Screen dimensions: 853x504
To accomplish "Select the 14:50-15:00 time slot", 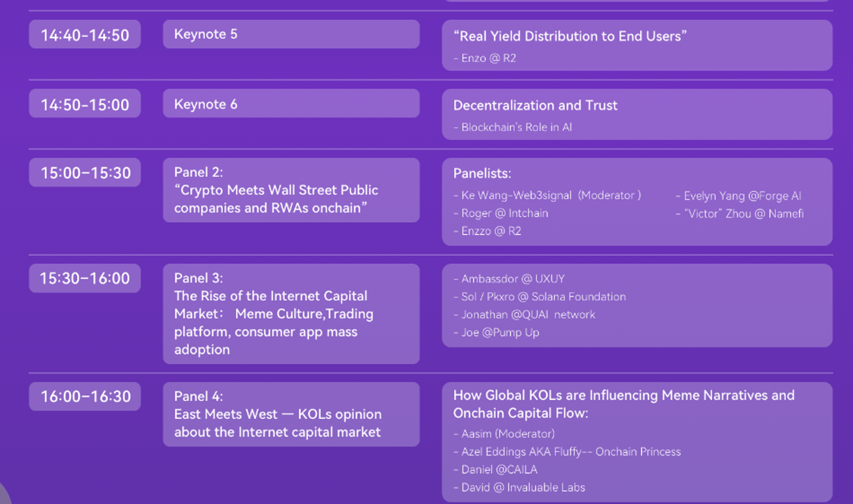I will (x=85, y=104).
